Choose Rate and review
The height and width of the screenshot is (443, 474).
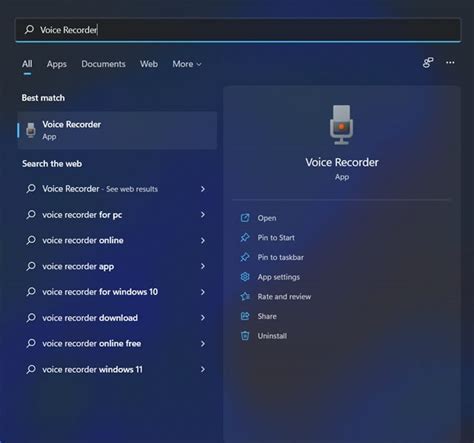pos(284,297)
